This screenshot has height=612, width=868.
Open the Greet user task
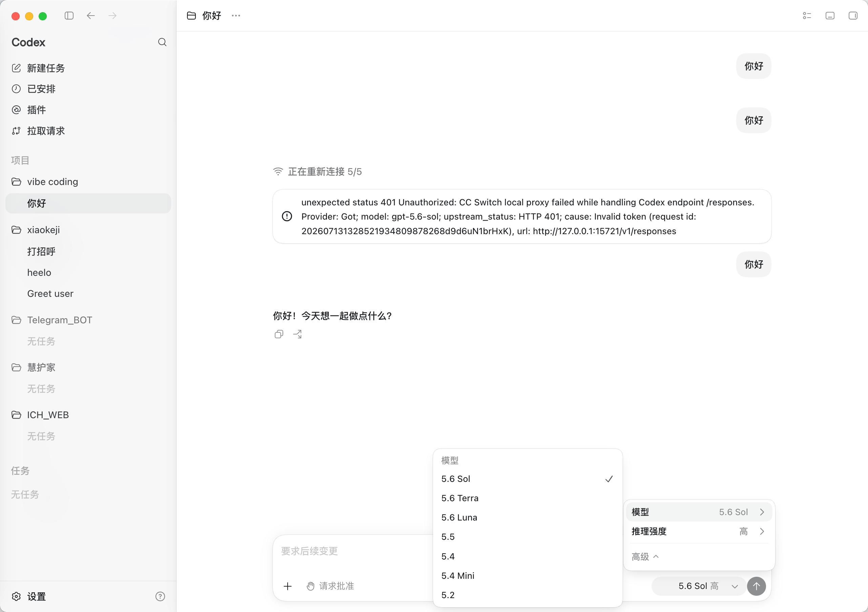88,293
